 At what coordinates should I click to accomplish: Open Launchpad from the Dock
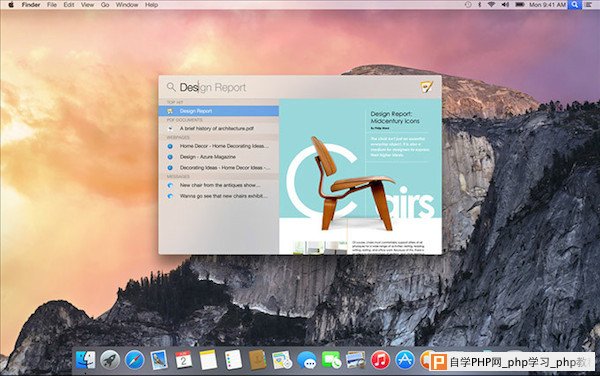(110, 360)
